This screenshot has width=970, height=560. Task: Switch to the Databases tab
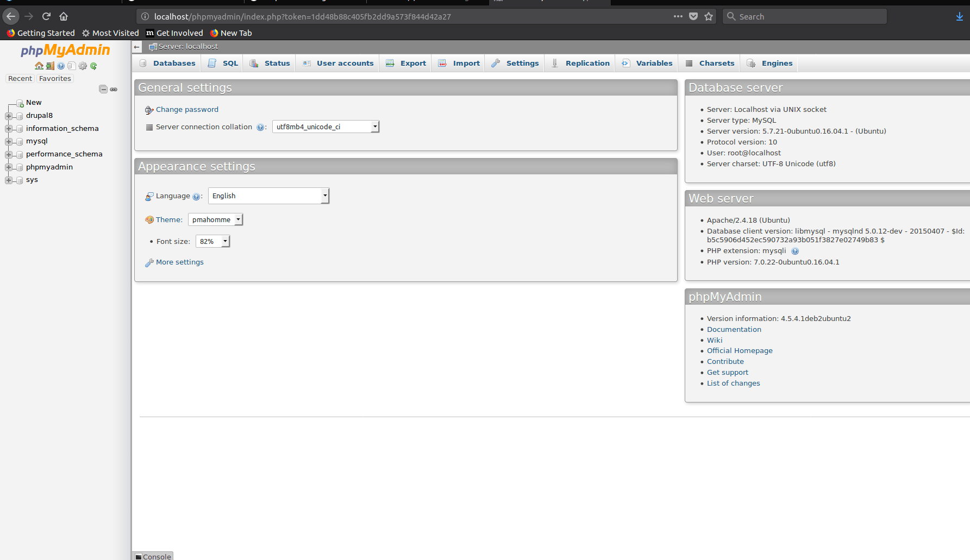click(x=167, y=63)
